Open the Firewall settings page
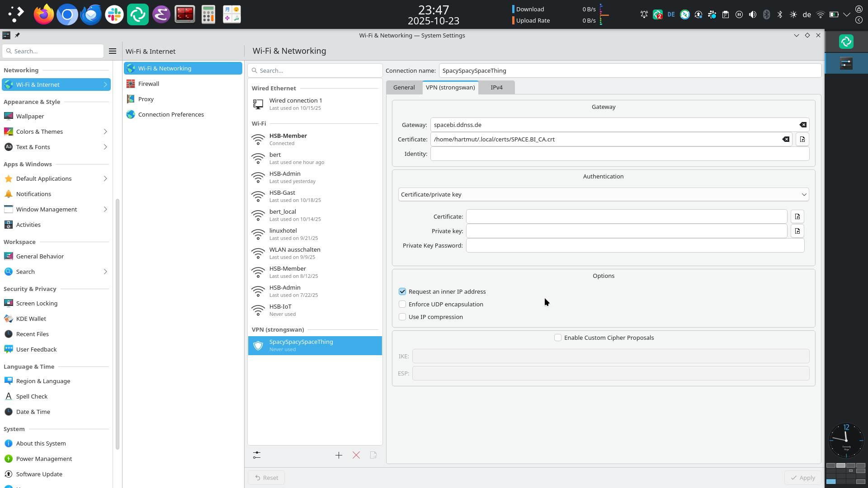The height and width of the screenshot is (488, 868). 149,84
